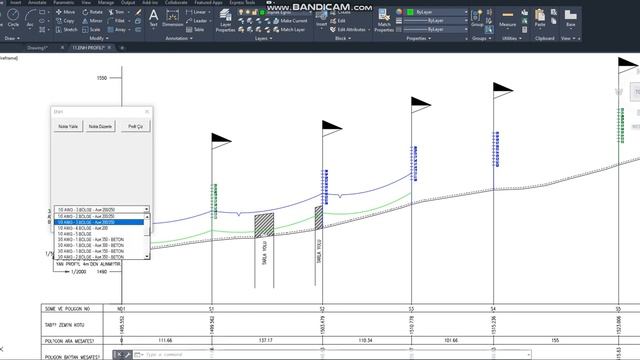Open the Output ribbon tab

click(x=128, y=2)
